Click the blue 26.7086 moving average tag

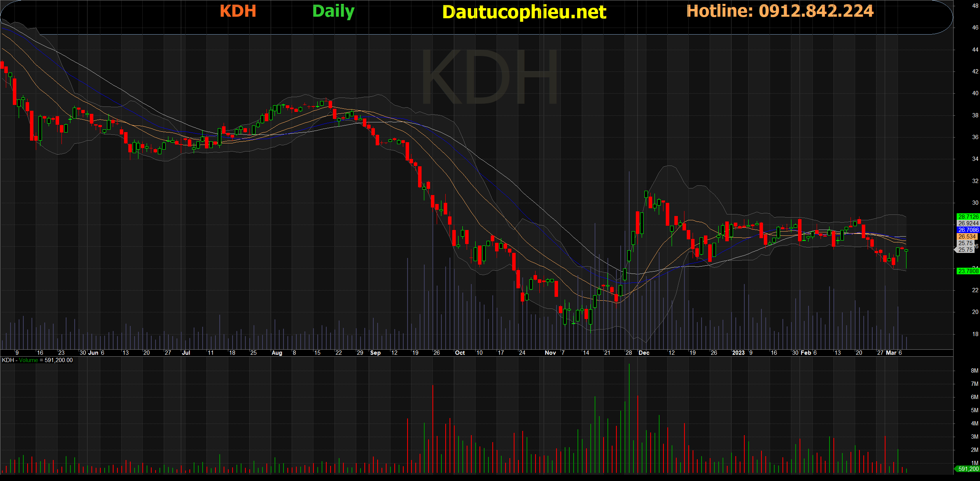(968, 230)
